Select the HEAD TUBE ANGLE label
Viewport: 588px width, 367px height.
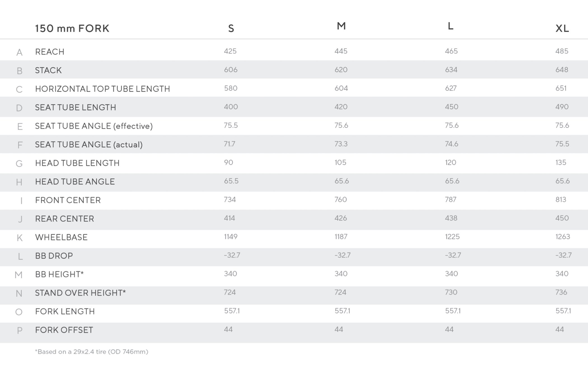[75, 182]
